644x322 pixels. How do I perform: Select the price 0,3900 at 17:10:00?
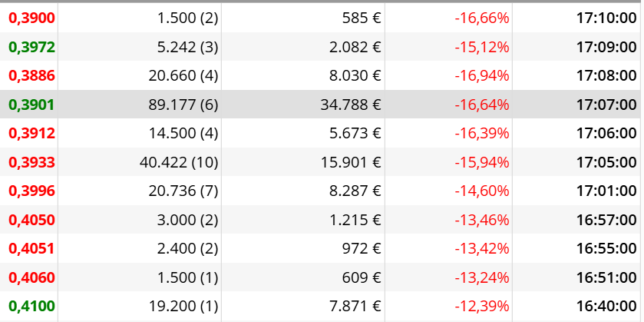(31, 18)
